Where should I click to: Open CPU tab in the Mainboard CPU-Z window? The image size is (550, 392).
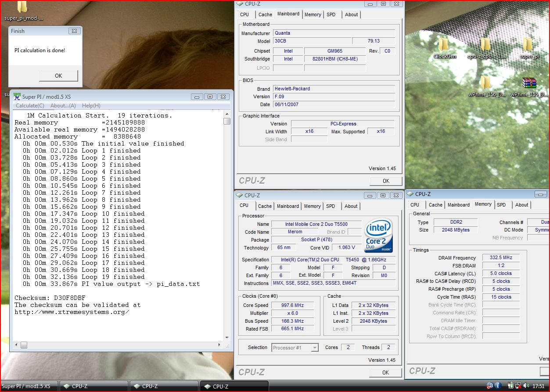tap(244, 14)
